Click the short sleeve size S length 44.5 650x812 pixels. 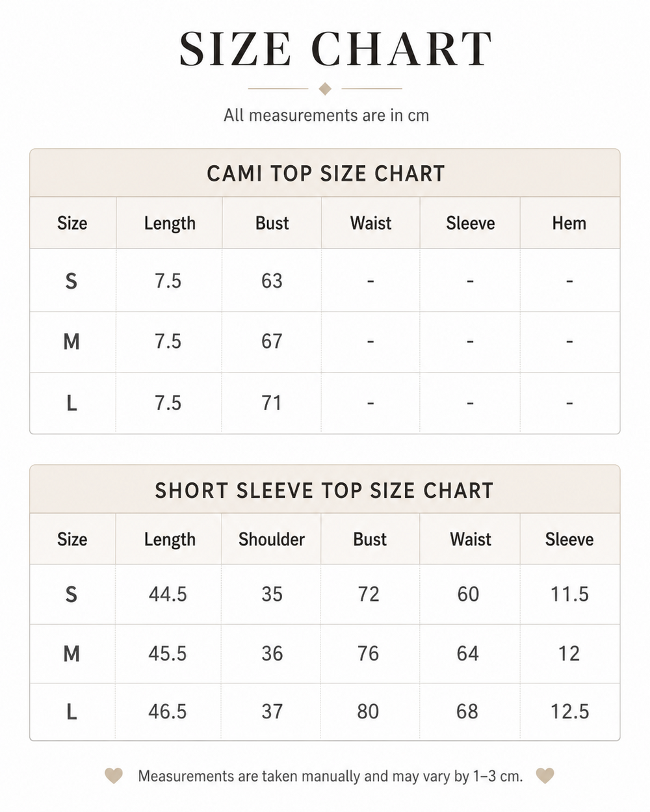(x=168, y=594)
